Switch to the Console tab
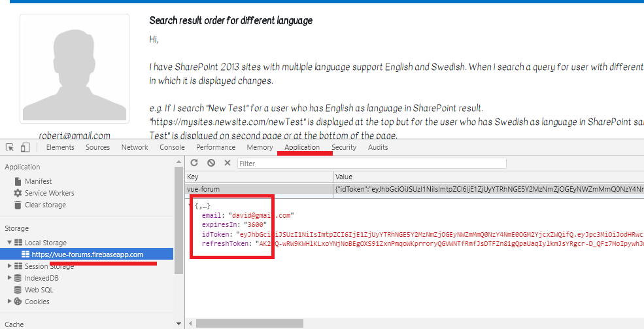The image size is (644, 329). pyautogui.click(x=172, y=147)
